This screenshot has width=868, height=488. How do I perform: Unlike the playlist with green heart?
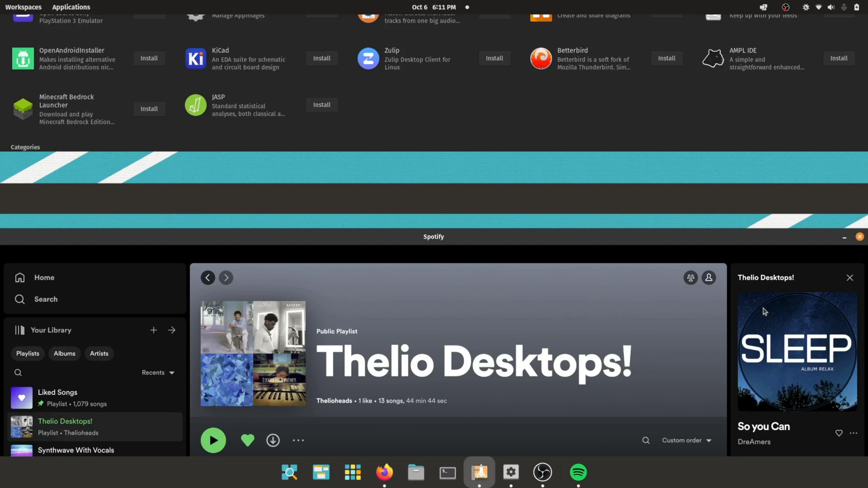(248, 440)
